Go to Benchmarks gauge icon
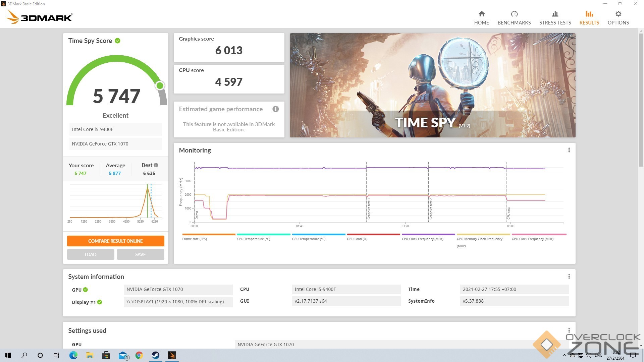644x362 pixels. (514, 14)
